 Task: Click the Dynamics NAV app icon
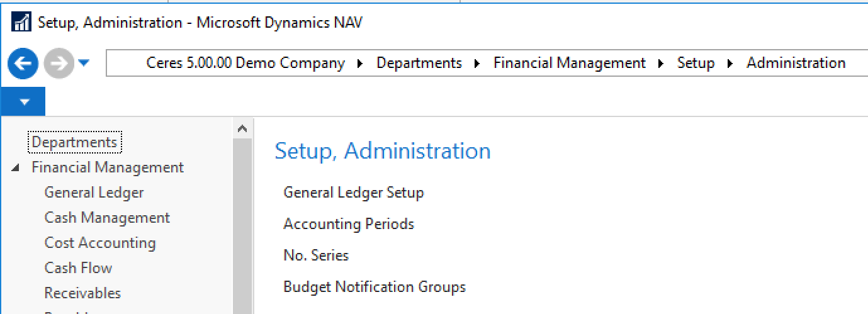pos(21,23)
